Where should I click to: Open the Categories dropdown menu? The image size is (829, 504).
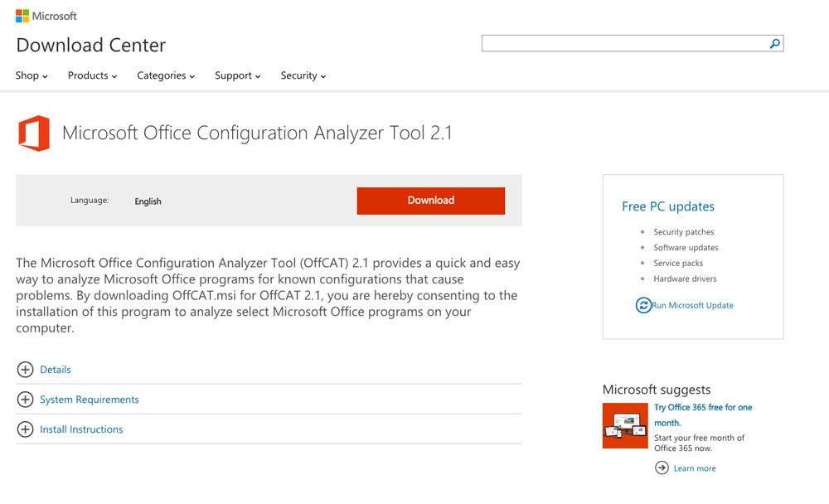click(x=166, y=75)
